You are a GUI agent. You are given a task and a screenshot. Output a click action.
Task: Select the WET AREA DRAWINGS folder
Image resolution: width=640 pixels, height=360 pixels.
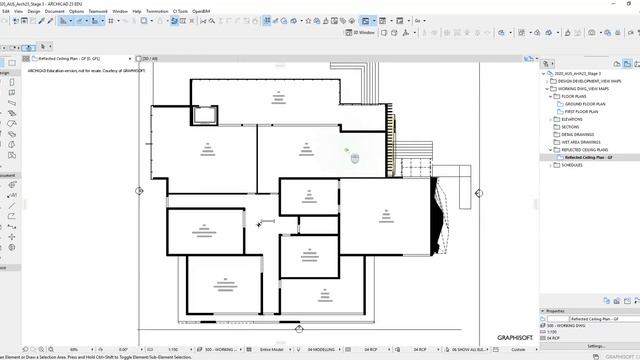[580, 142]
